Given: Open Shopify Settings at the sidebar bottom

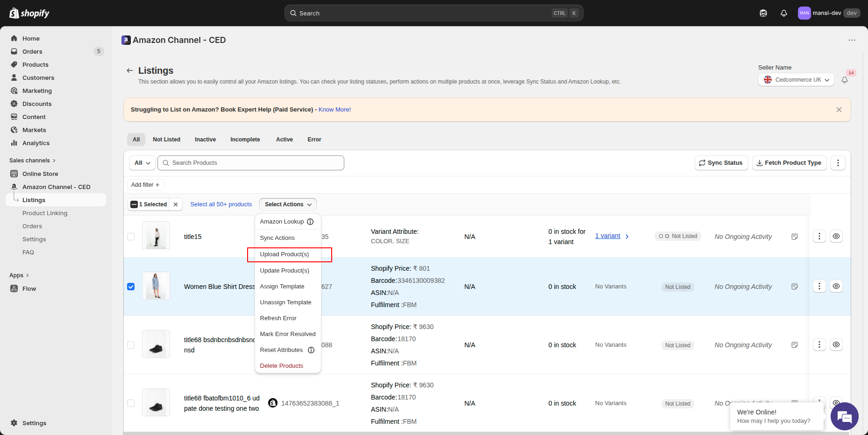Looking at the screenshot, I should 34,423.
